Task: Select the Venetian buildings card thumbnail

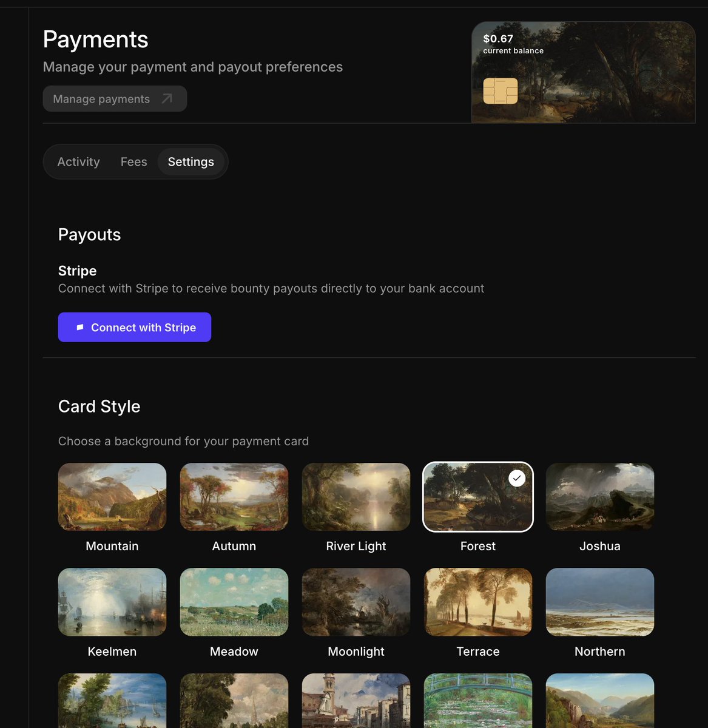Action: click(x=356, y=701)
